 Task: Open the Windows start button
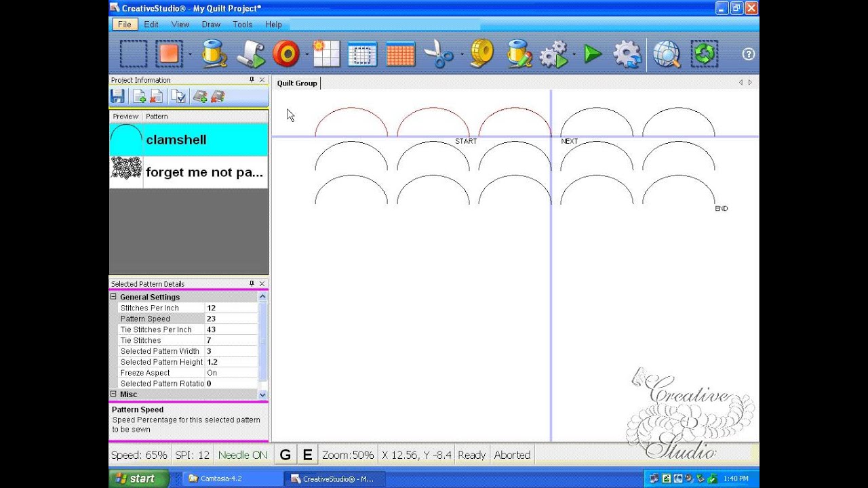[139, 479]
